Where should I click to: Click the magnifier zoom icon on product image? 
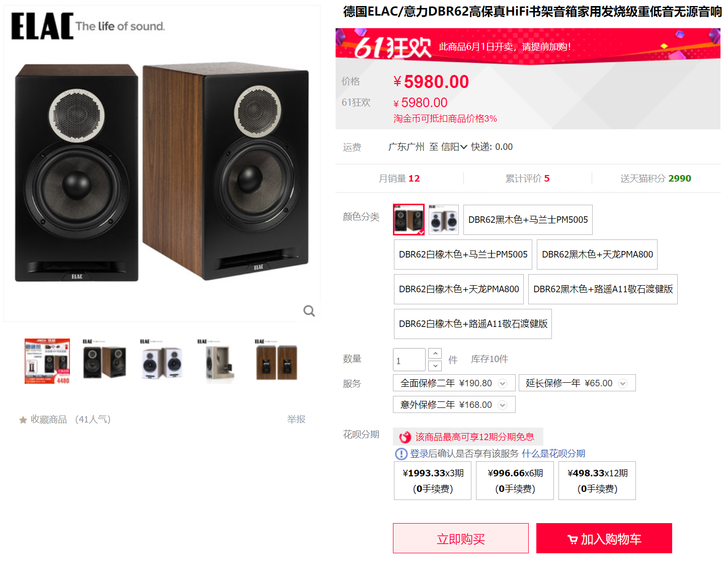point(309,311)
